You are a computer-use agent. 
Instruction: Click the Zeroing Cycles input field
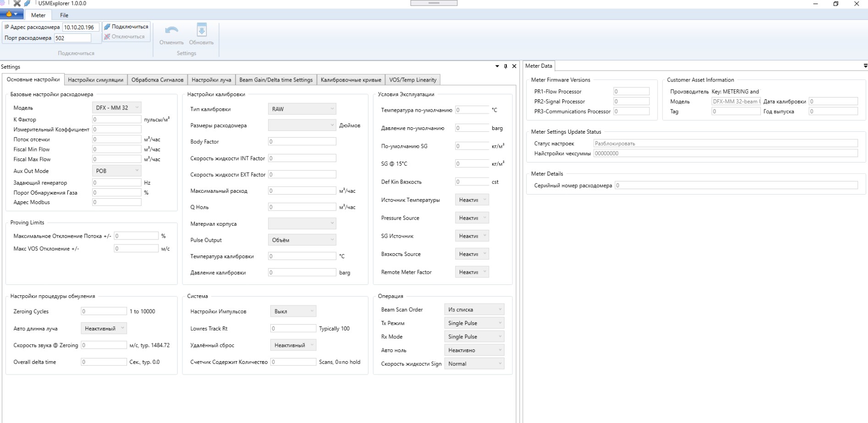(104, 311)
